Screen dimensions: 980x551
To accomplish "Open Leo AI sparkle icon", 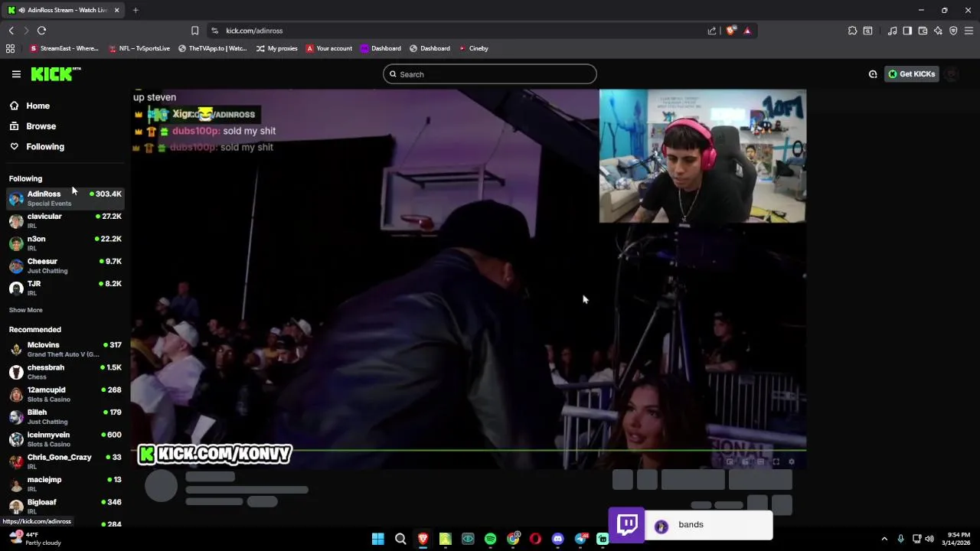I will point(938,31).
